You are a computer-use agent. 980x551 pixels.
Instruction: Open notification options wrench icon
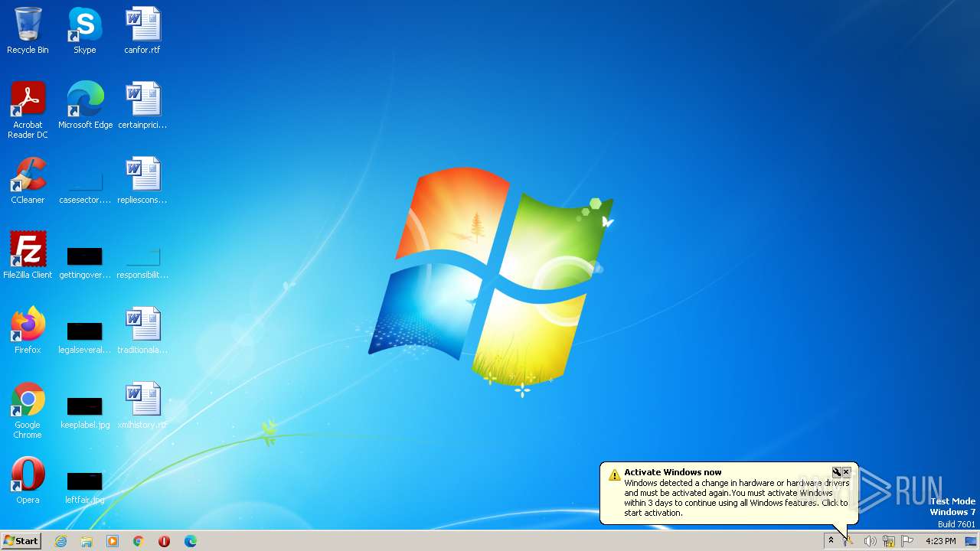click(837, 472)
